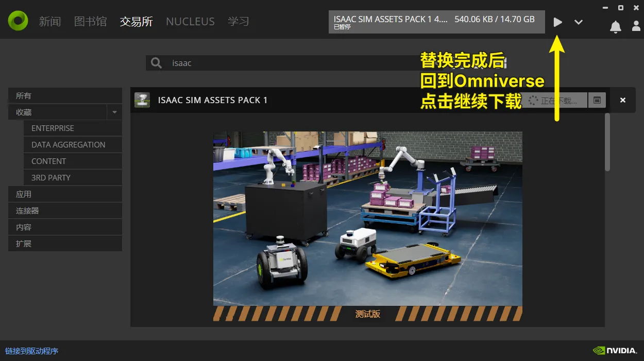Click the 测试版 label below the image

368,314
